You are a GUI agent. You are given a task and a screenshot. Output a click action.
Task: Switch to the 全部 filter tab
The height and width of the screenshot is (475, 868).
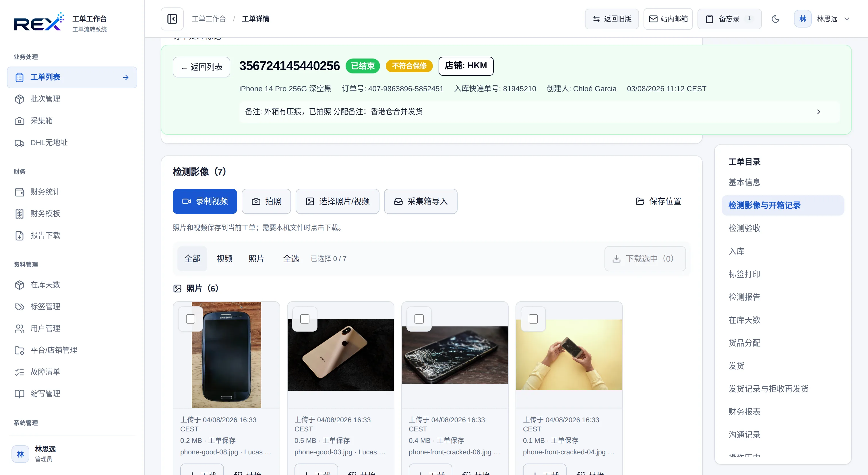click(192, 258)
